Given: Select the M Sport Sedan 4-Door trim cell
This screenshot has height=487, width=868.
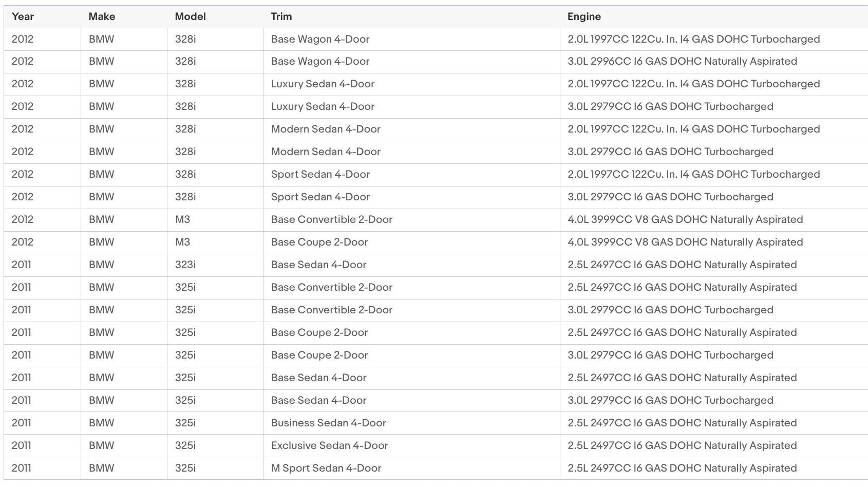Looking at the screenshot, I should pyautogui.click(x=411, y=469).
